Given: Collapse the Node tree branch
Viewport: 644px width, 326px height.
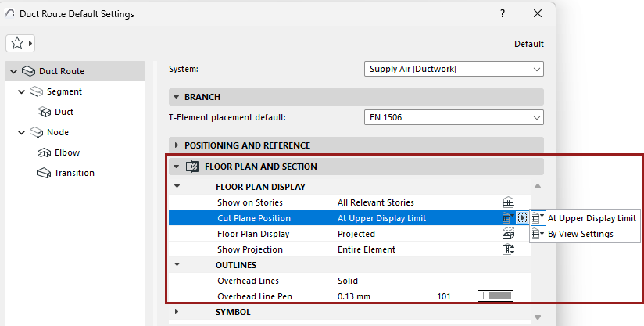Looking at the screenshot, I should 22,132.
